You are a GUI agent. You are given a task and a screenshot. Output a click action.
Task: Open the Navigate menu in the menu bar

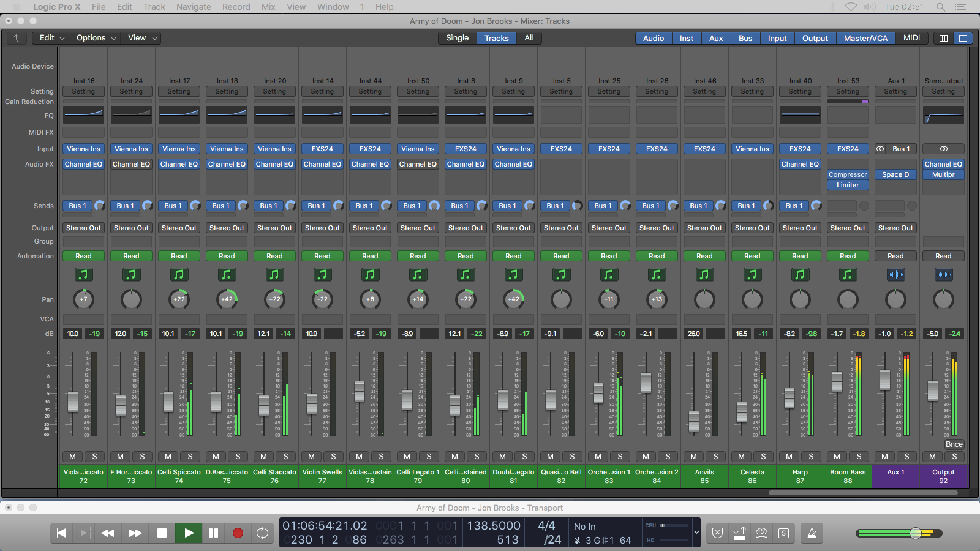(194, 7)
